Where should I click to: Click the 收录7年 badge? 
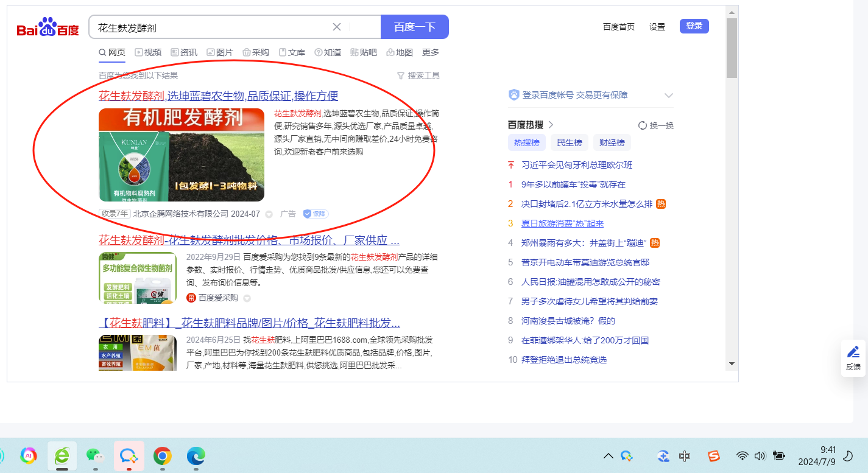(115, 214)
